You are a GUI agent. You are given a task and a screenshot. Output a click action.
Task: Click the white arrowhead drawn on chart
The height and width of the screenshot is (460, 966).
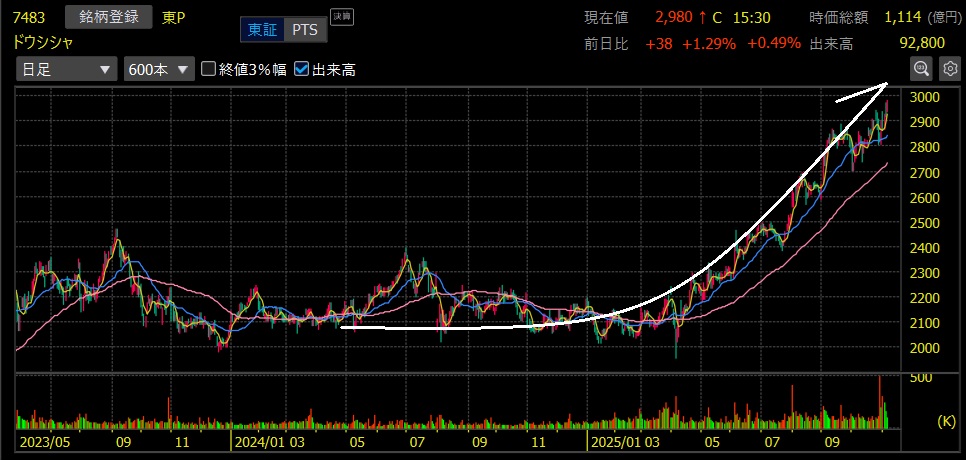884,87
